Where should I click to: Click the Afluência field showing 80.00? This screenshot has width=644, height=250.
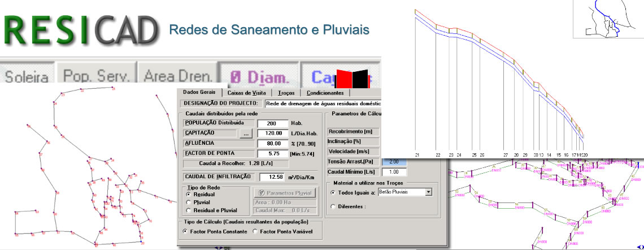(273, 144)
